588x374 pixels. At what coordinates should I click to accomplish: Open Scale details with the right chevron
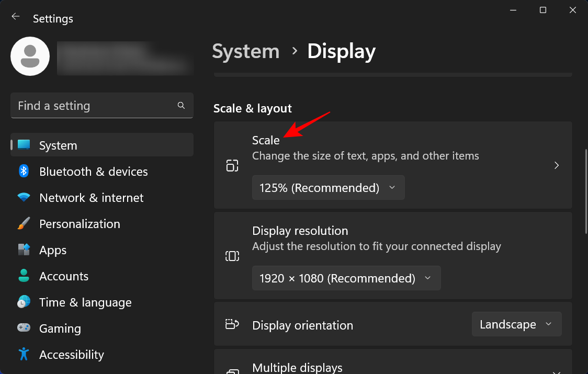(x=557, y=165)
